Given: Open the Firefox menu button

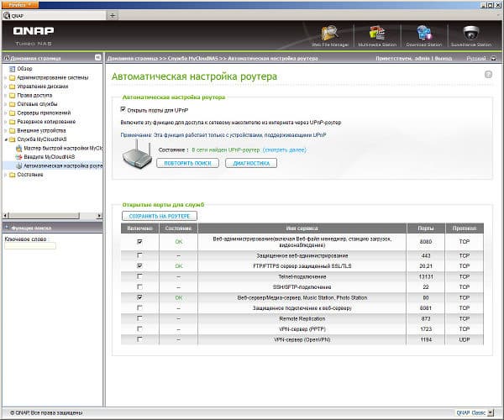Looking at the screenshot, I should 20,4.
